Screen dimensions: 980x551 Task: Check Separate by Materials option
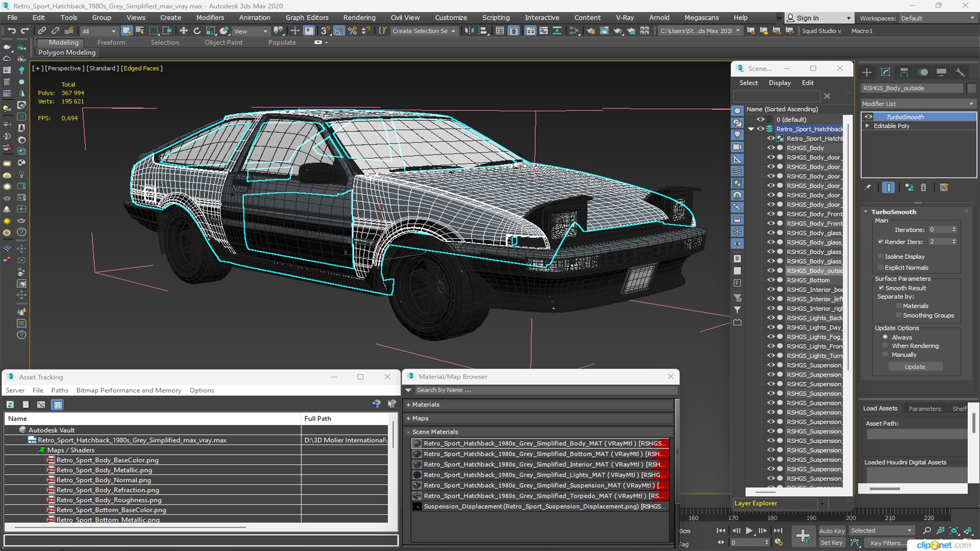(x=899, y=306)
